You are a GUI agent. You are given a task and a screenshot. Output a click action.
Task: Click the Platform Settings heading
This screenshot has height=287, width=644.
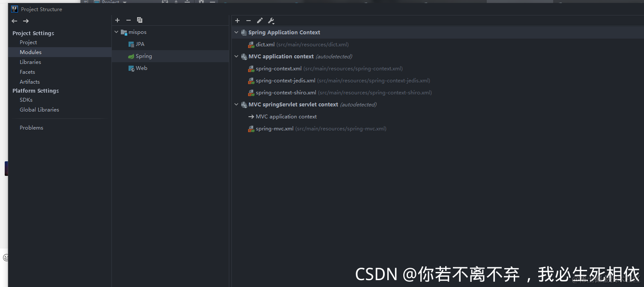tap(36, 91)
